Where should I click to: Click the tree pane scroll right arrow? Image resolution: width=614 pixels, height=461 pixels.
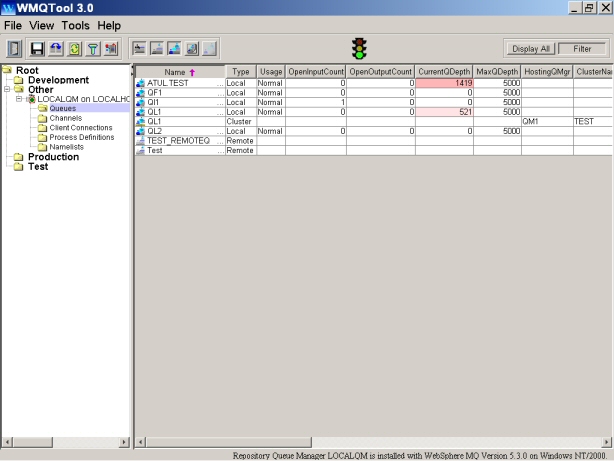(124, 442)
